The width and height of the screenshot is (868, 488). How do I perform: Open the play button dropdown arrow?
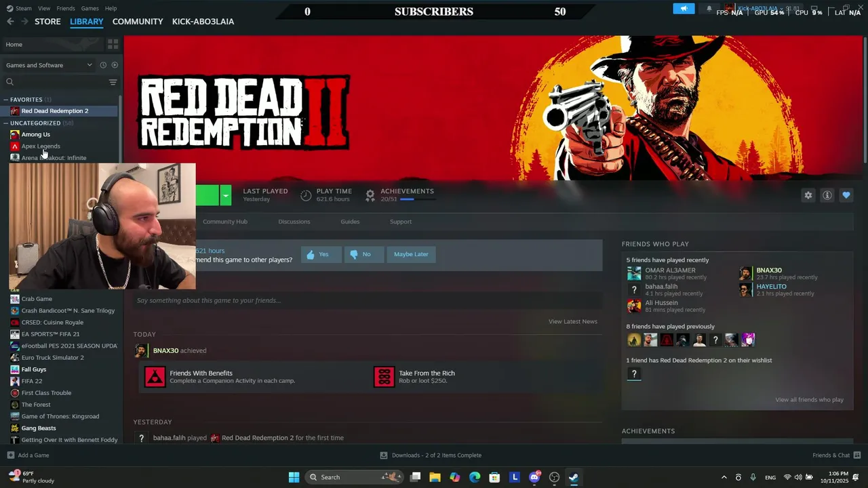click(226, 196)
